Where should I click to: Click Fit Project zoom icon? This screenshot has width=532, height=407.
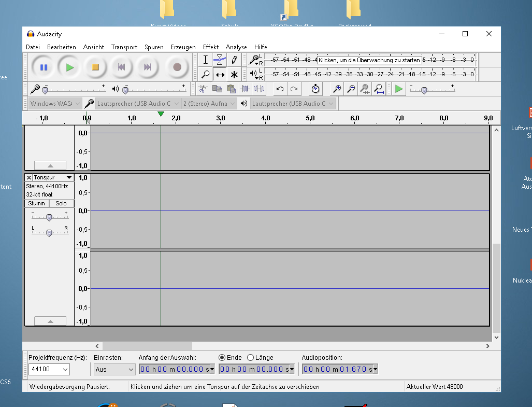coord(379,89)
